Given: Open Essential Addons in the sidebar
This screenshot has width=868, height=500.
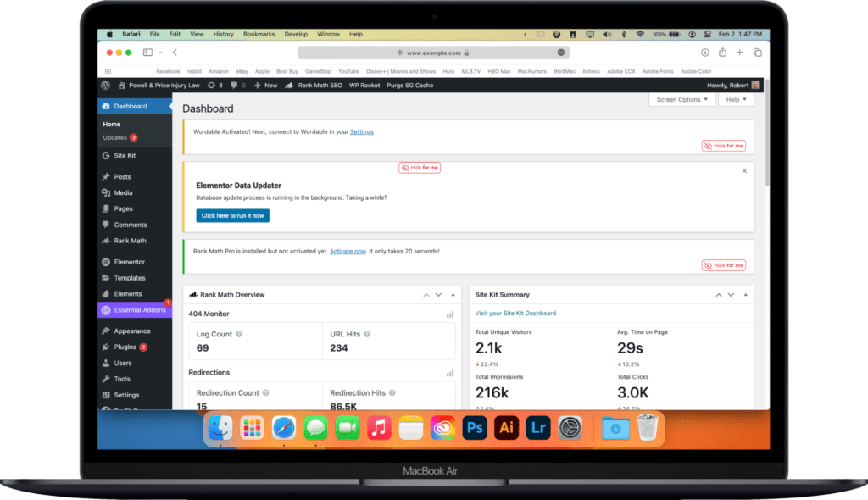Looking at the screenshot, I should [135, 310].
